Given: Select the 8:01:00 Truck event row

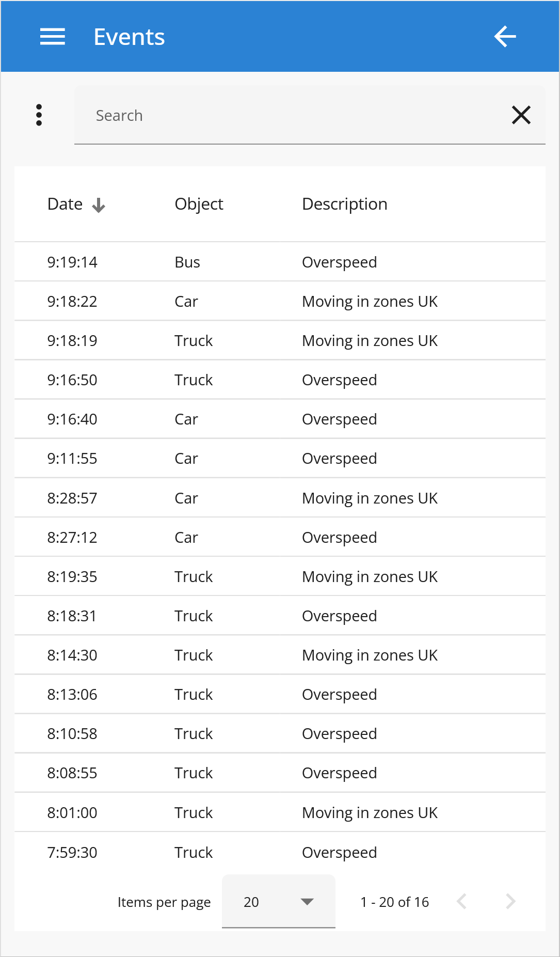Looking at the screenshot, I should pos(280,812).
